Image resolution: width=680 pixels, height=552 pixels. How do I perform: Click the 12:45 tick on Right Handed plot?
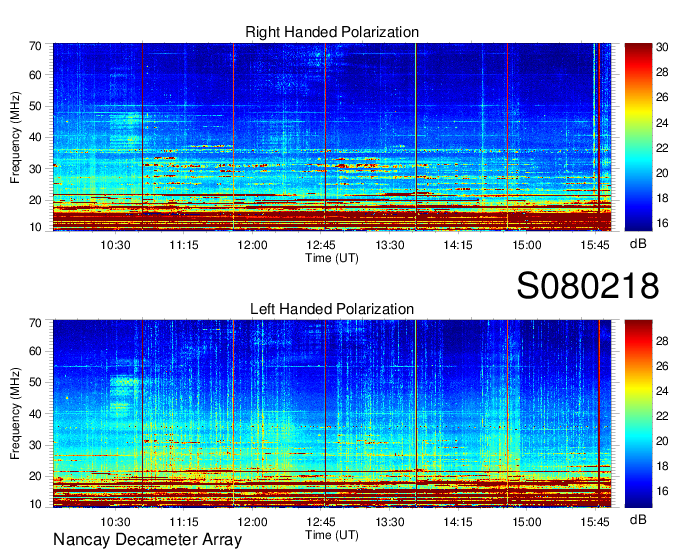321,245
